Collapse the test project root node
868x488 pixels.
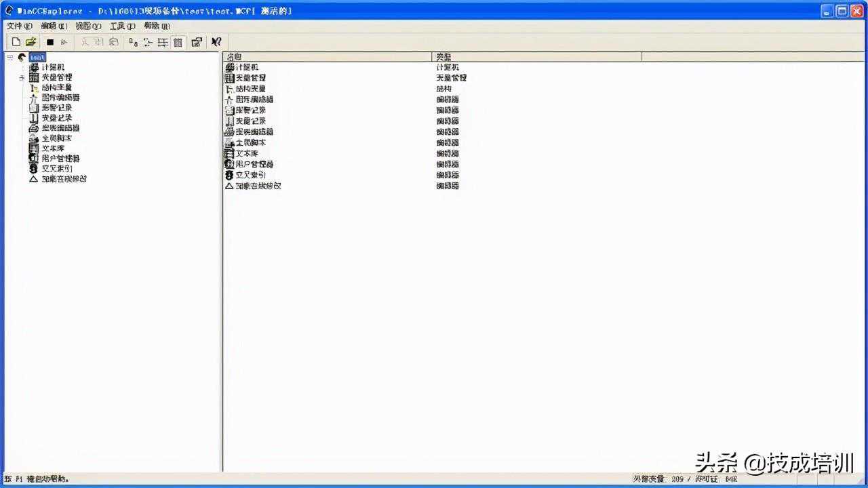coord(9,58)
